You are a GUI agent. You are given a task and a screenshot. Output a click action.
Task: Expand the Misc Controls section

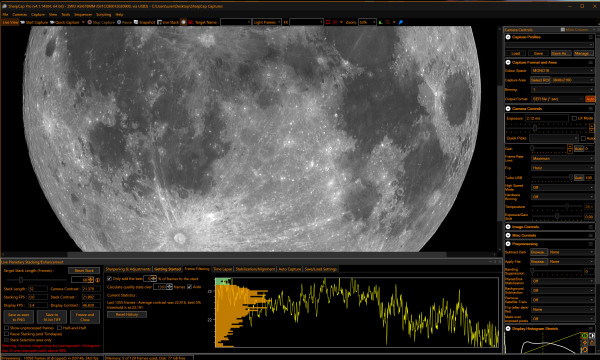tap(508, 235)
